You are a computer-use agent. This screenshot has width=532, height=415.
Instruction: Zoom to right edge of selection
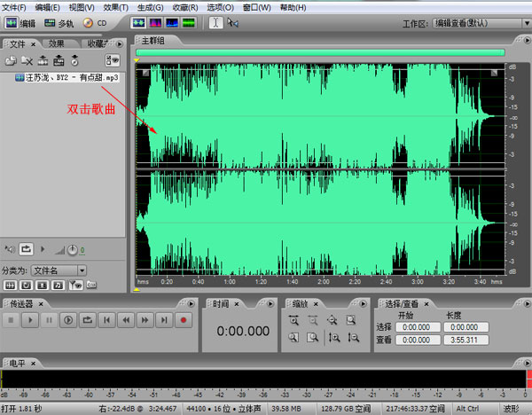(312, 337)
